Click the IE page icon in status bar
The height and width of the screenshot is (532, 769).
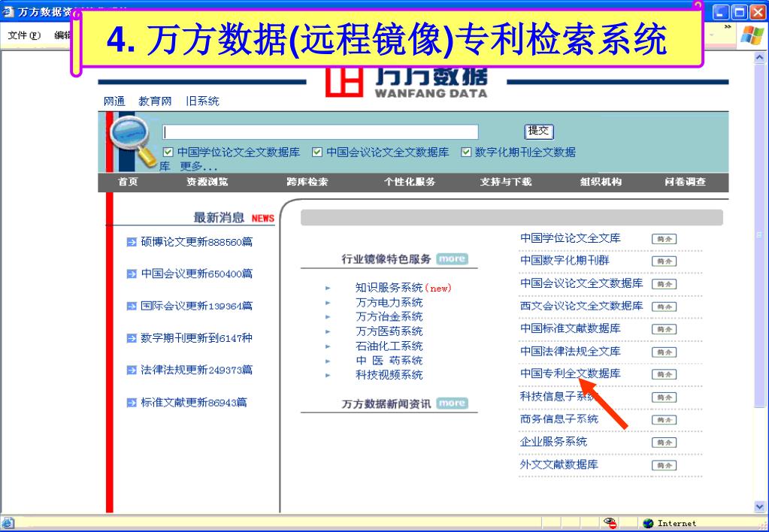tap(8, 523)
